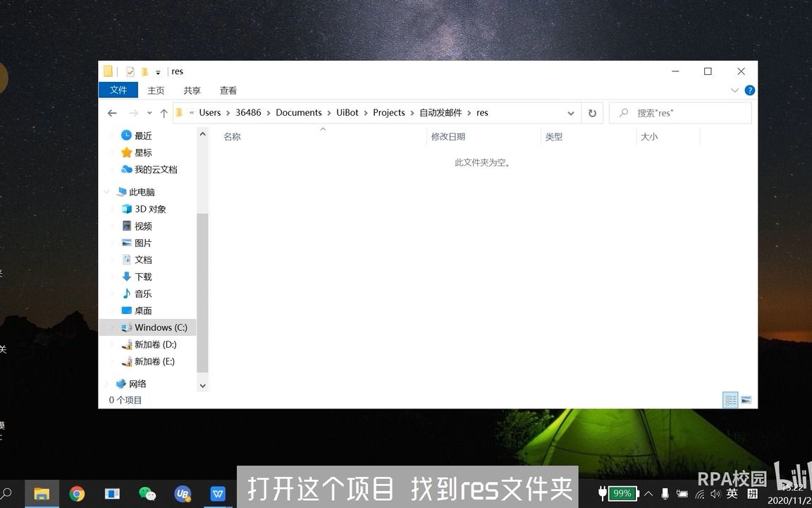Click the refresh icon beside the address bar
This screenshot has width=812, height=508.
(592, 113)
